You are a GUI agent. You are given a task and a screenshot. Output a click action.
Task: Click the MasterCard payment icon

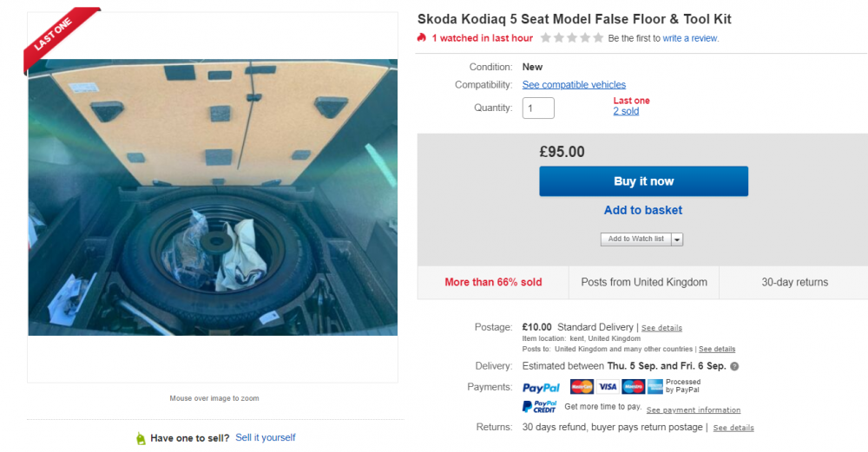(582, 387)
